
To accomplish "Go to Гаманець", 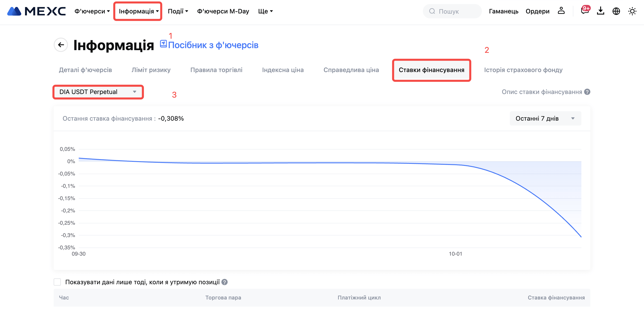I will [504, 11].
